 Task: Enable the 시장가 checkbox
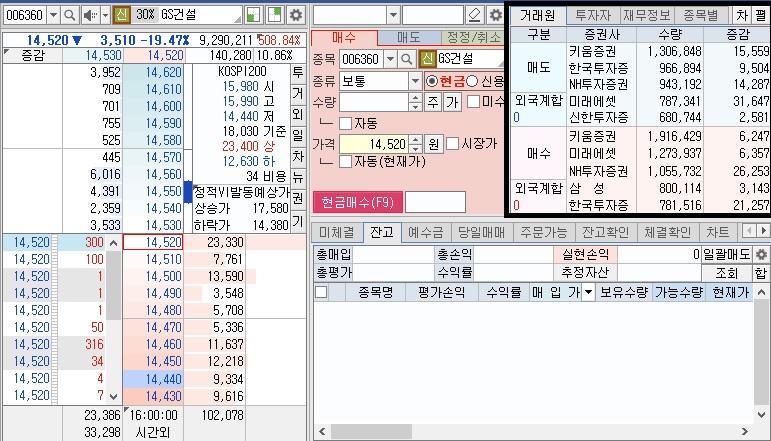[x=453, y=144]
